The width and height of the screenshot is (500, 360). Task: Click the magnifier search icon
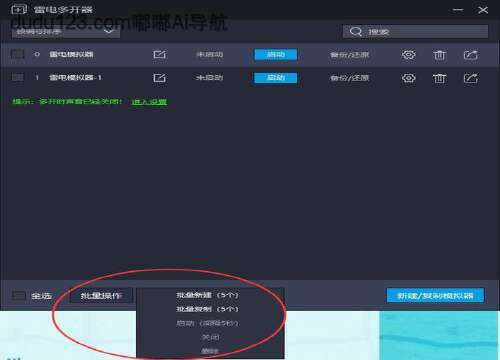click(x=356, y=32)
